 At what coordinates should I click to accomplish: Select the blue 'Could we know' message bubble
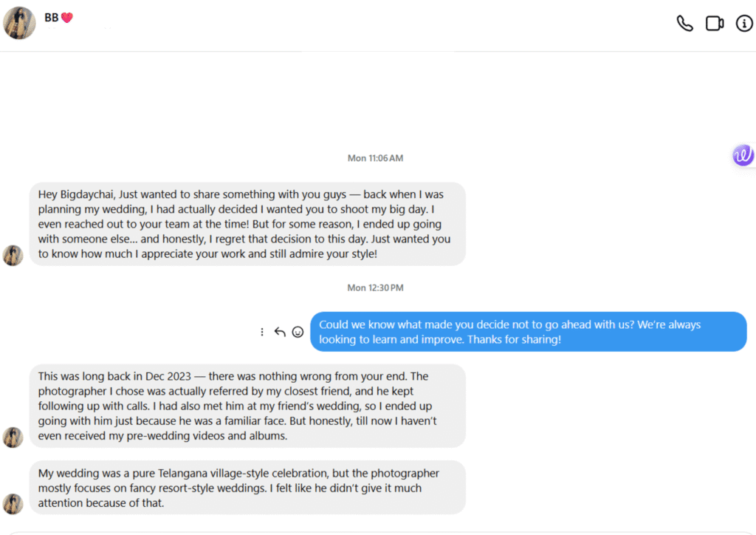tap(528, 332)
